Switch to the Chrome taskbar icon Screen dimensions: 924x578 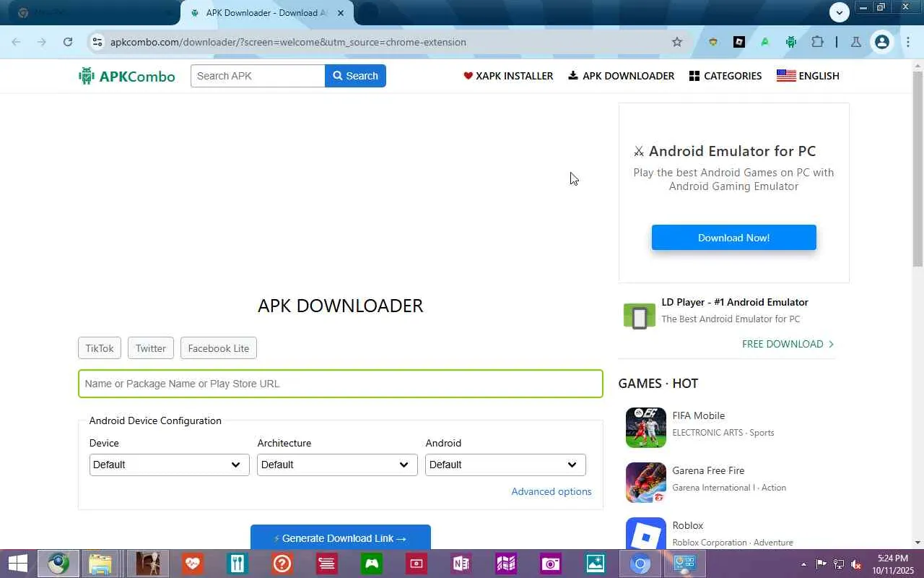640,564
